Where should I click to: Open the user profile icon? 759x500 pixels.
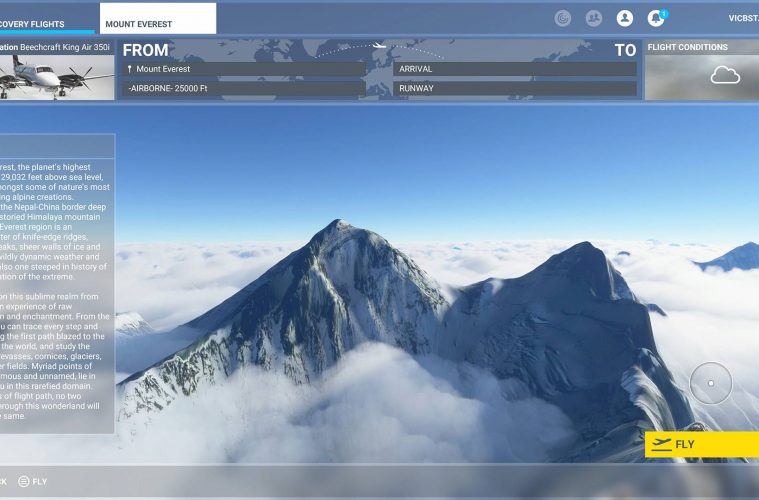624,18
